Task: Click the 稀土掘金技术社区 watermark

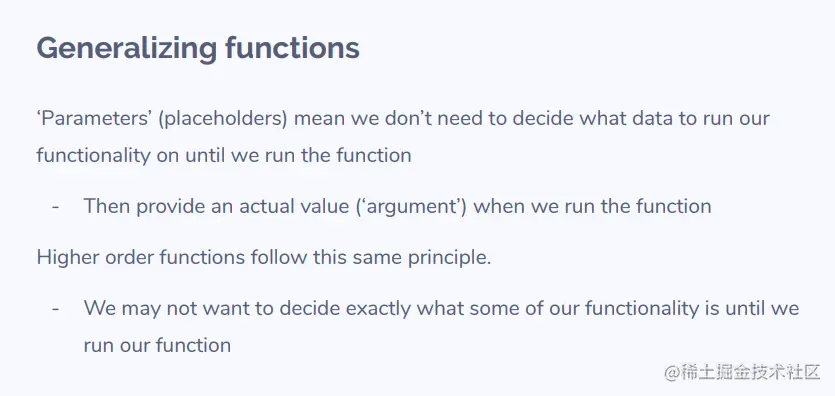Action: (x=751, y=372)
